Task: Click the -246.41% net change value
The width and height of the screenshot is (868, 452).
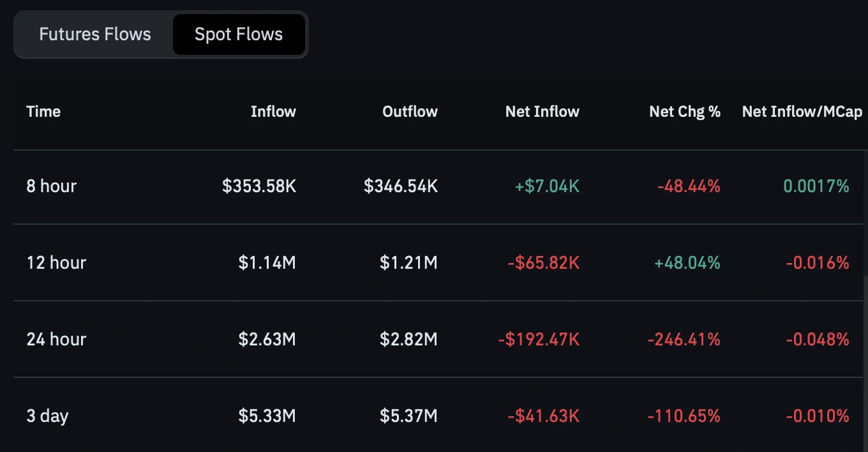Action: click(x=684, y=339)
